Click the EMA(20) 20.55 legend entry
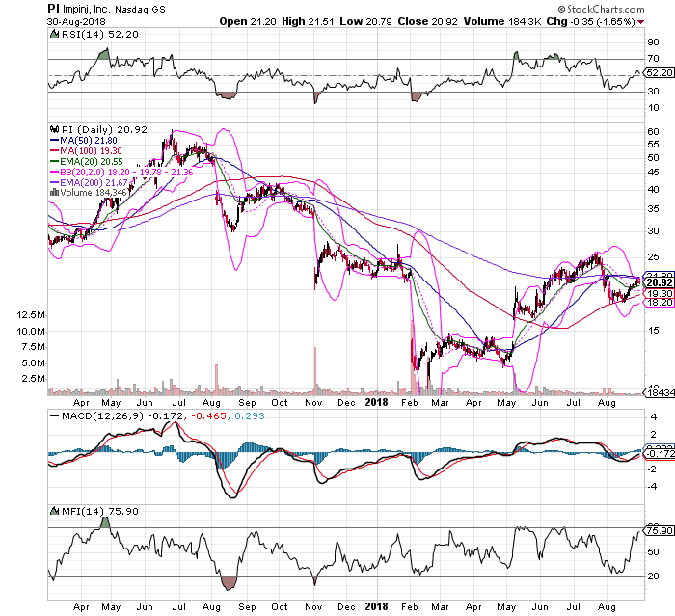The height and width of the screenshot is (616, 675). (x=87, y=162)
